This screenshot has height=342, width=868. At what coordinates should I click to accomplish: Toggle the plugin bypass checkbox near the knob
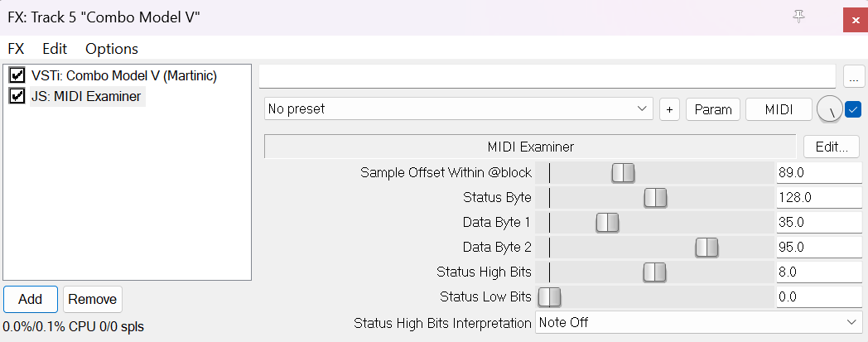[x=854, y=108]
